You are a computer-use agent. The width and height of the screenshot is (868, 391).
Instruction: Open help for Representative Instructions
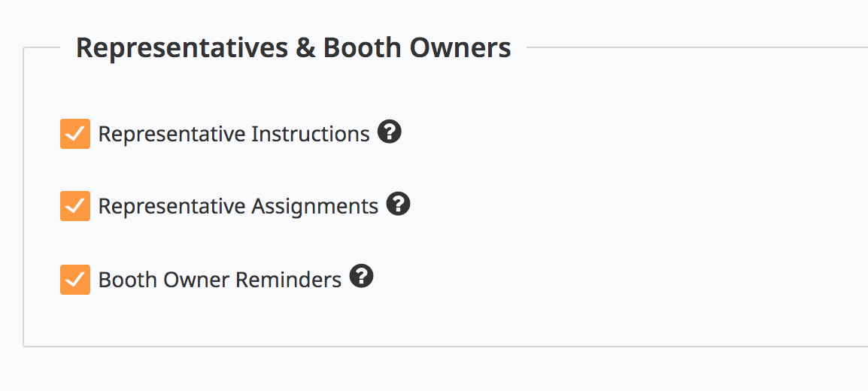pos(389,133)
